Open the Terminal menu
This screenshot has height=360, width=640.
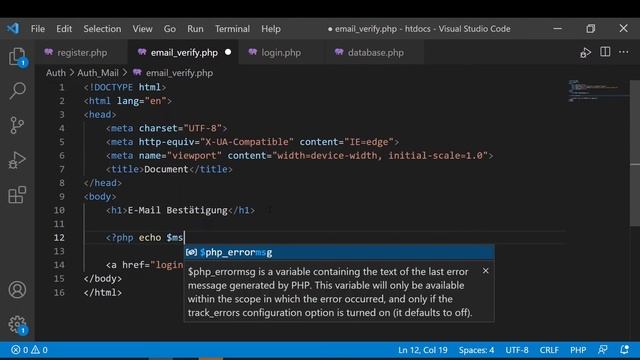tap(232, 29)
